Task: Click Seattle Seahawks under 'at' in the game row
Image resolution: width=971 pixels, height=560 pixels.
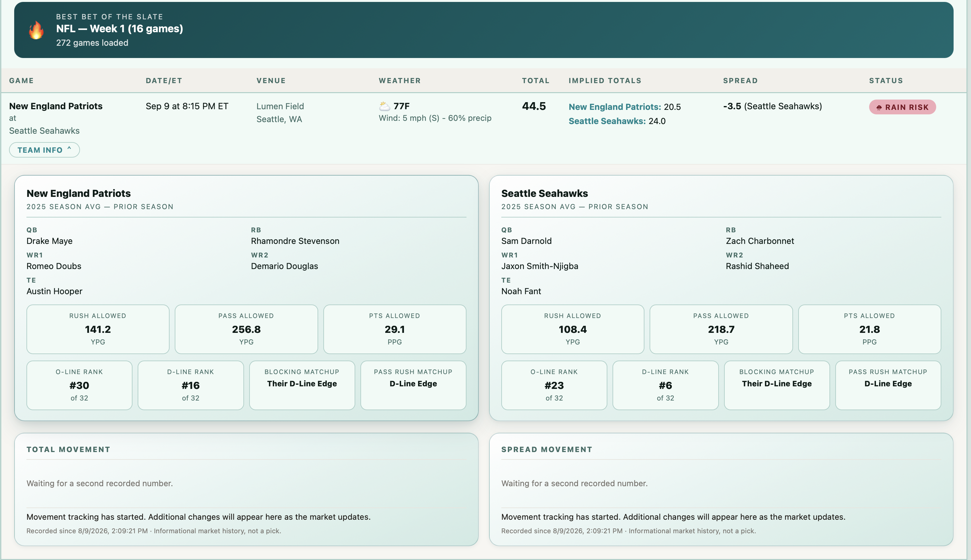Action: click(44, 131)
